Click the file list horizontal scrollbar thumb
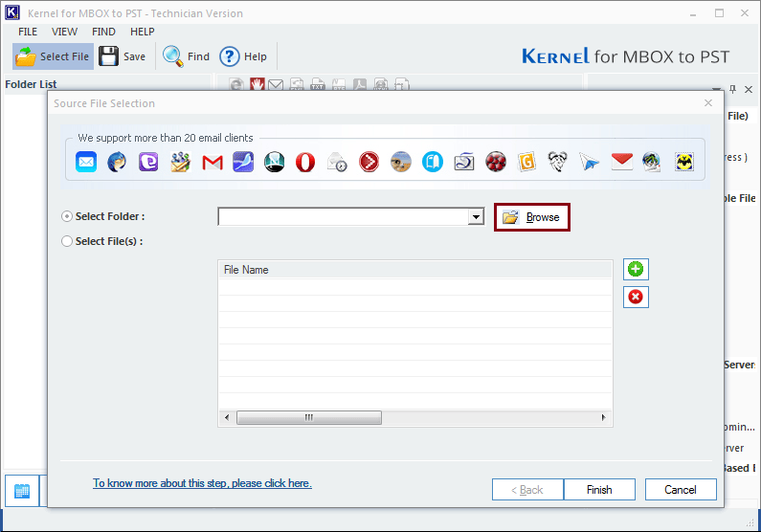Image resolution: width=761 pixels, height=532 pixels. pos(308,418)
